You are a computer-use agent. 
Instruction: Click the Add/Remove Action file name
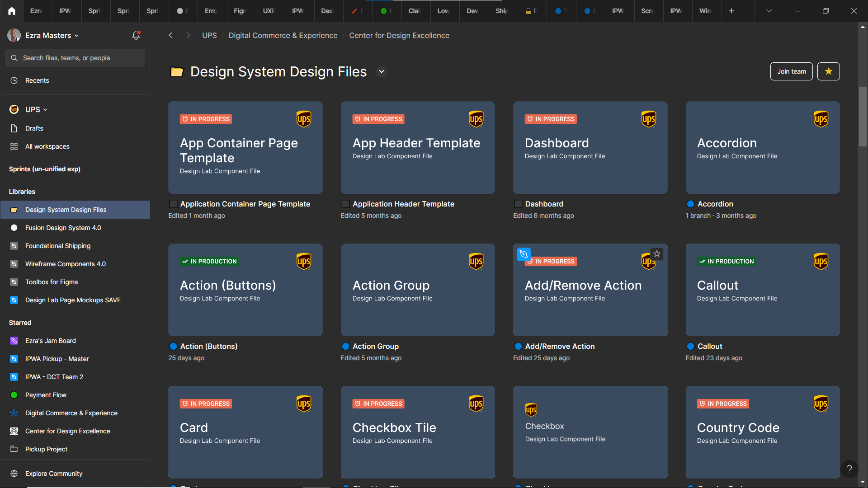pyautogui.click(x=560, y=346)
